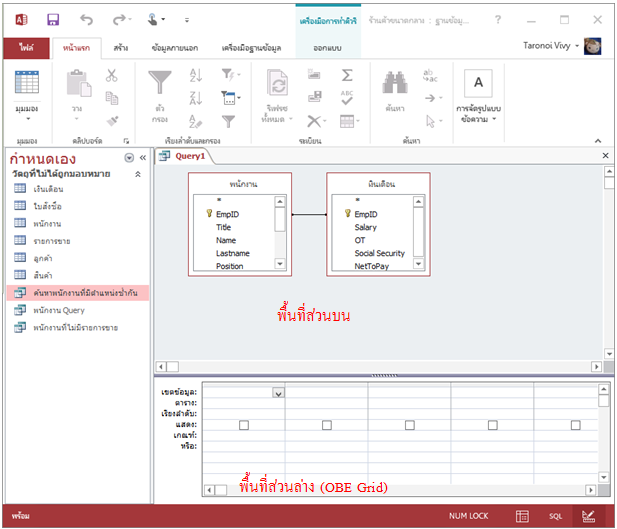Switch to Datasheet view icon in status bar
The width and height of the screenshot is (617, 529).
coord(522,516)
